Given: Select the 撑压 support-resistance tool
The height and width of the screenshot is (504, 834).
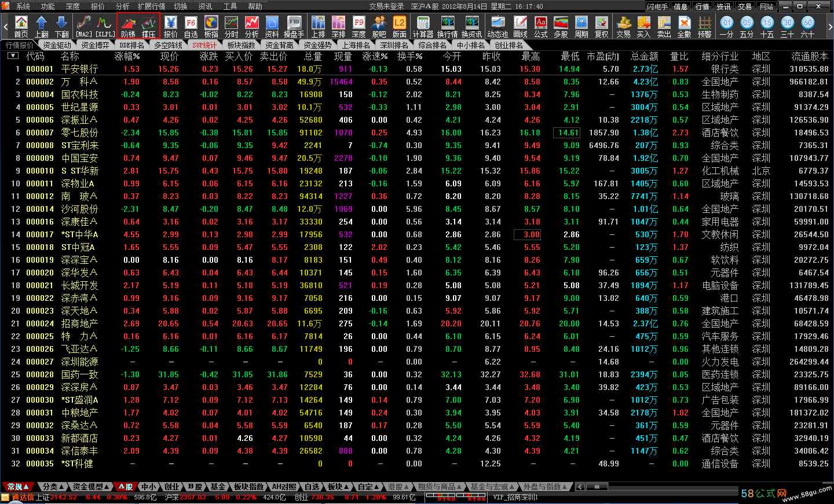Looking at the screenshot, I should tap(149, 27).
